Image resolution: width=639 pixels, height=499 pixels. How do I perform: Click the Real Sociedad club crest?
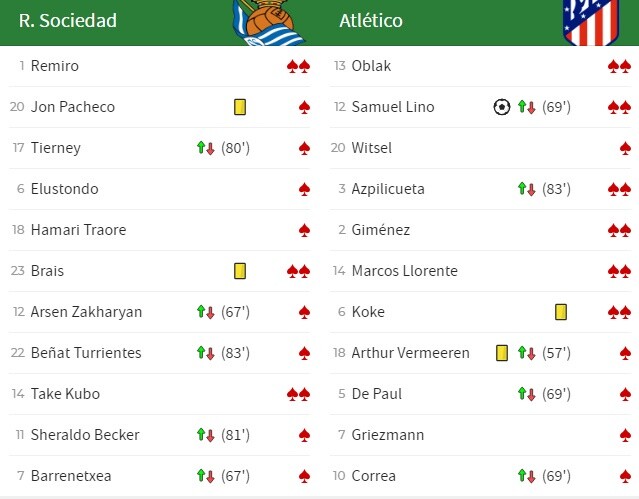268,22
